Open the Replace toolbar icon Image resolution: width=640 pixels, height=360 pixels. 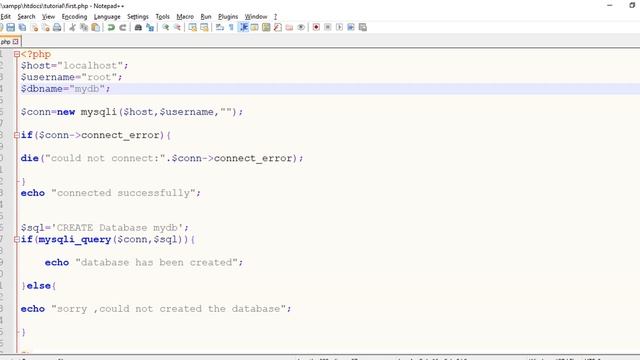[x=150, y=27]
